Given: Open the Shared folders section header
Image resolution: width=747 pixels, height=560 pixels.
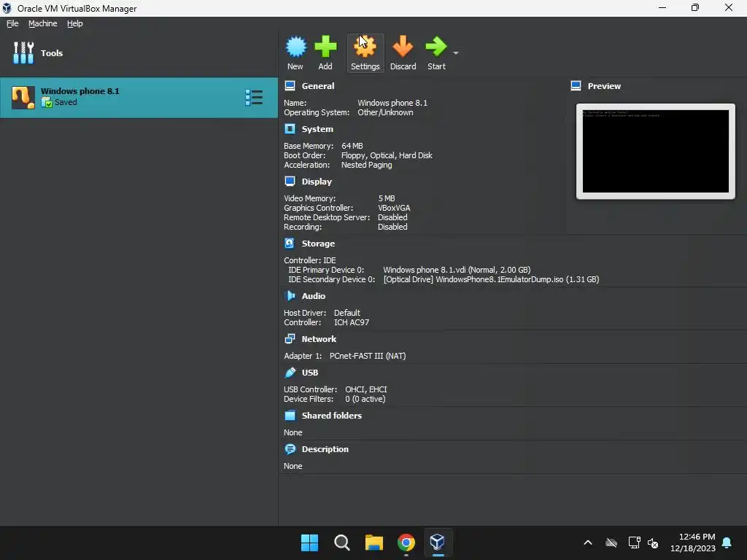Looking at the screenshot, I should (332, 416).
